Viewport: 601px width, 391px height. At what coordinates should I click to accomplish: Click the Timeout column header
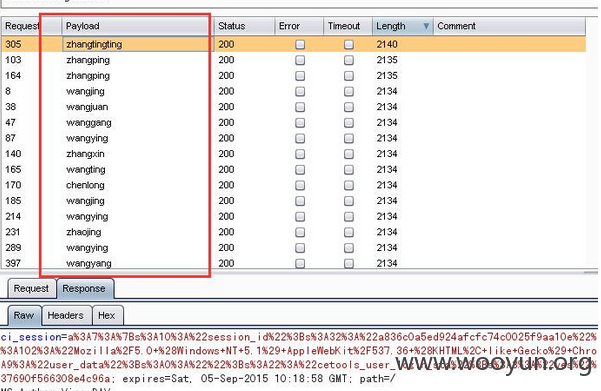(x=348, y=26)
